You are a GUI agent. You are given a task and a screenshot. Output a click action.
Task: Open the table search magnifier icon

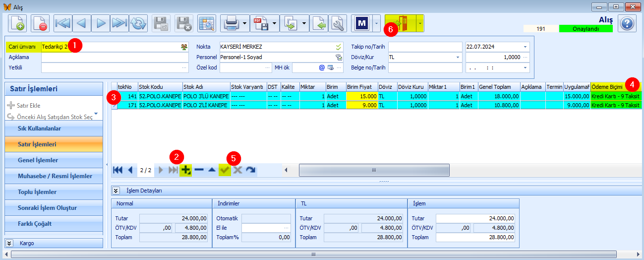coord(206,23)
